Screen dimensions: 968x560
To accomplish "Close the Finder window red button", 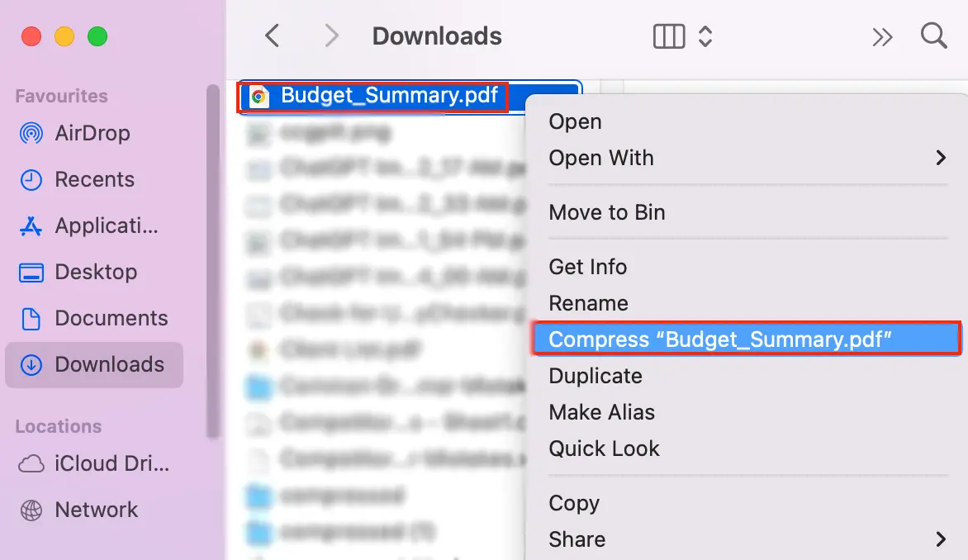I will point(31,36).
